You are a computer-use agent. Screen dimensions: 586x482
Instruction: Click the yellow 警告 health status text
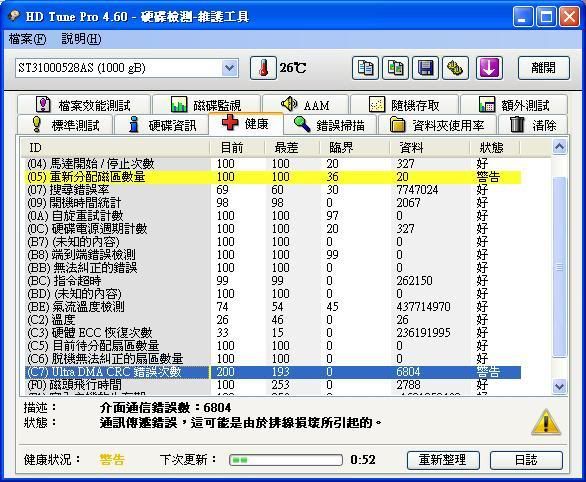pyautogui.click(x=112, y=460)
